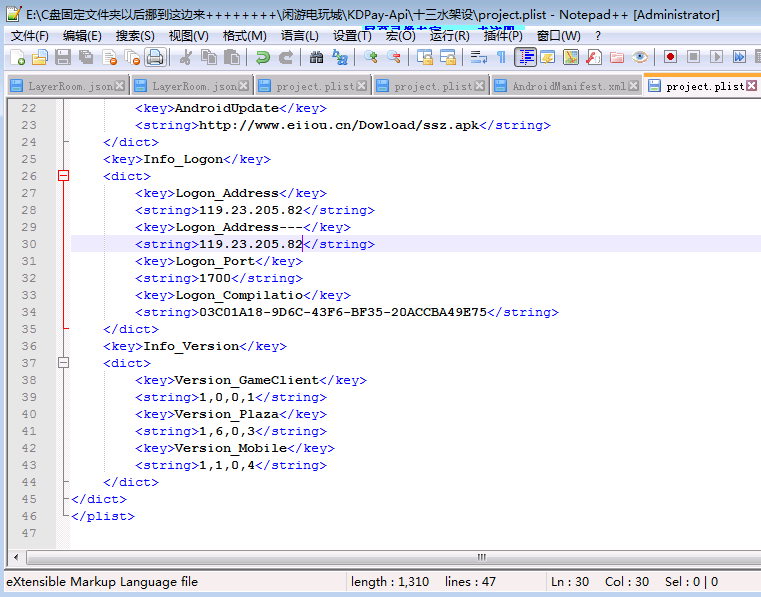Click the Cut scissors icon

point(185,58)
